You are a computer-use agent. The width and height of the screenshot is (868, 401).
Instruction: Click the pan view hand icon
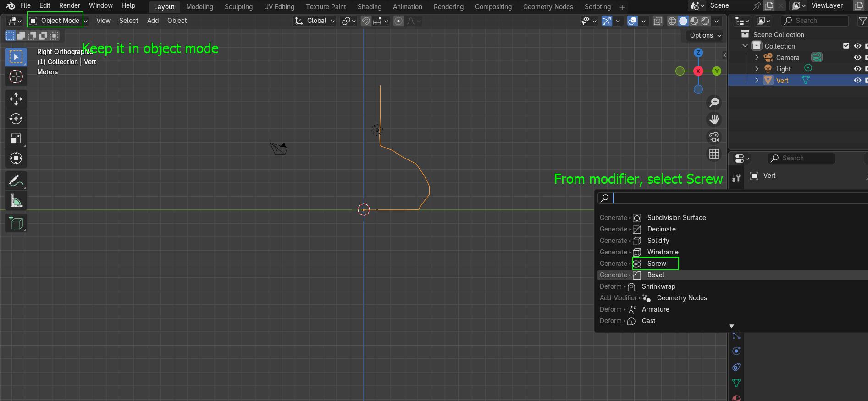(714, 120)
